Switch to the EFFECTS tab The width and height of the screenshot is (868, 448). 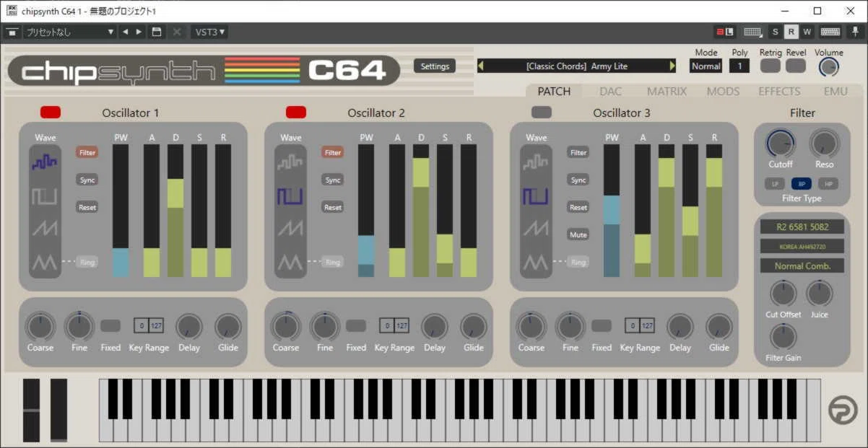click(x=779, y=91)
